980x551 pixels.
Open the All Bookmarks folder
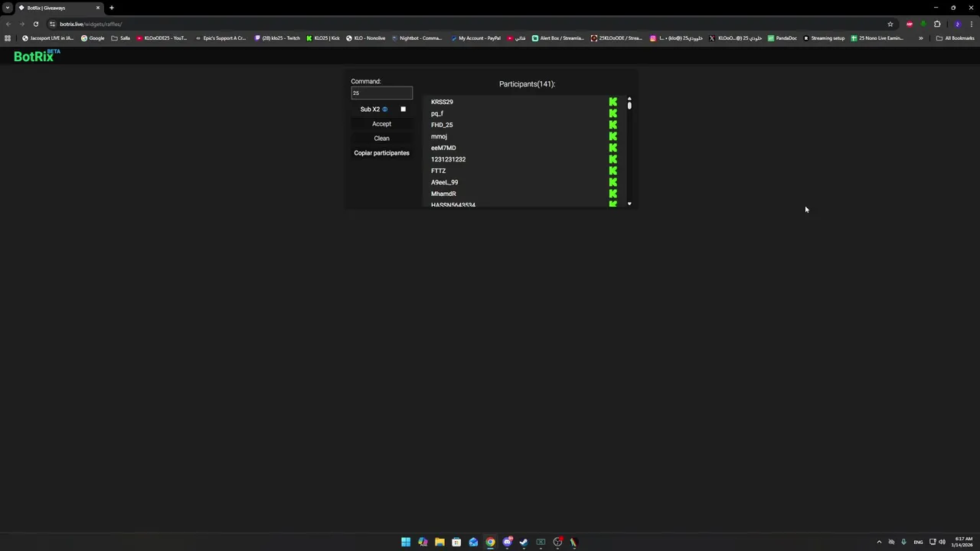pyautogui.click(x=955, y=38)
